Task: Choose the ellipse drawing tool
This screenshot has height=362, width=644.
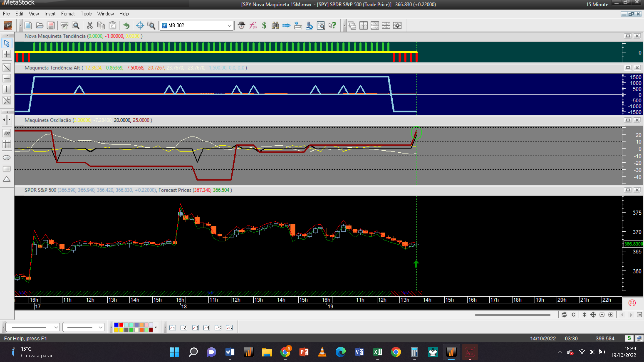Action: [x=7, y=158]
